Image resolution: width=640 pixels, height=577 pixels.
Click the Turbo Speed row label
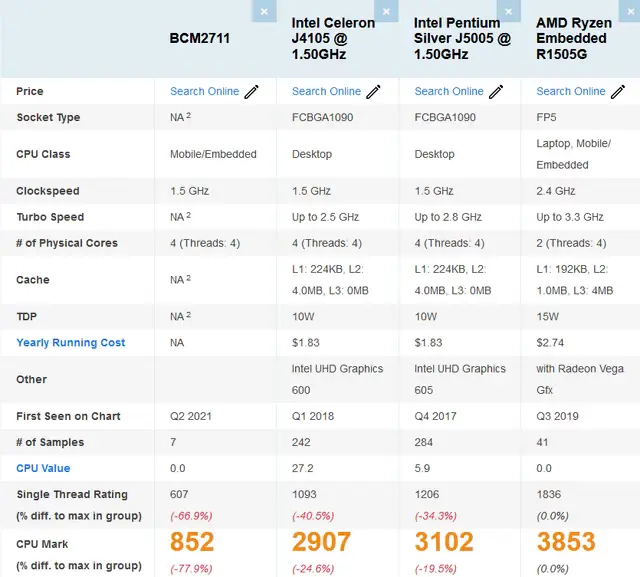pos(50,217)
